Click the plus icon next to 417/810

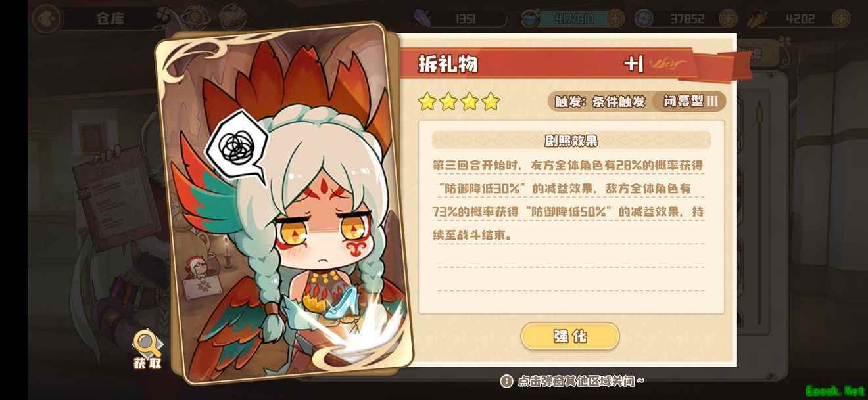point(615,18)
